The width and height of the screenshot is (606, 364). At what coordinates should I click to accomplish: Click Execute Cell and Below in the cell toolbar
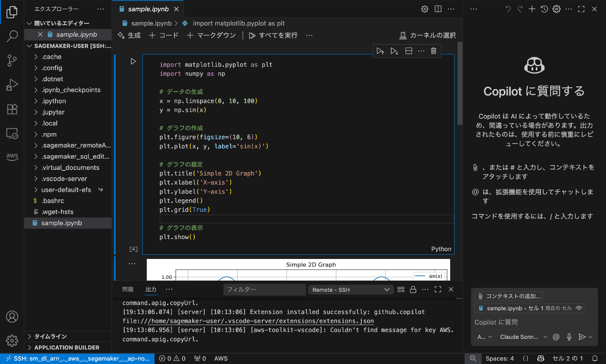(x=394, y=51)
